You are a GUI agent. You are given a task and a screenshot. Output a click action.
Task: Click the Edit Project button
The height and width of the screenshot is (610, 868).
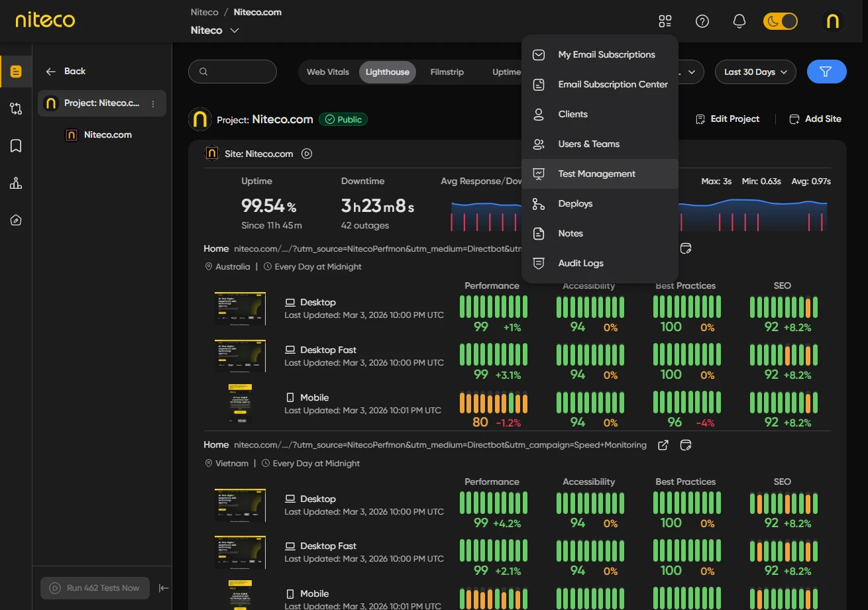(728, 119)
